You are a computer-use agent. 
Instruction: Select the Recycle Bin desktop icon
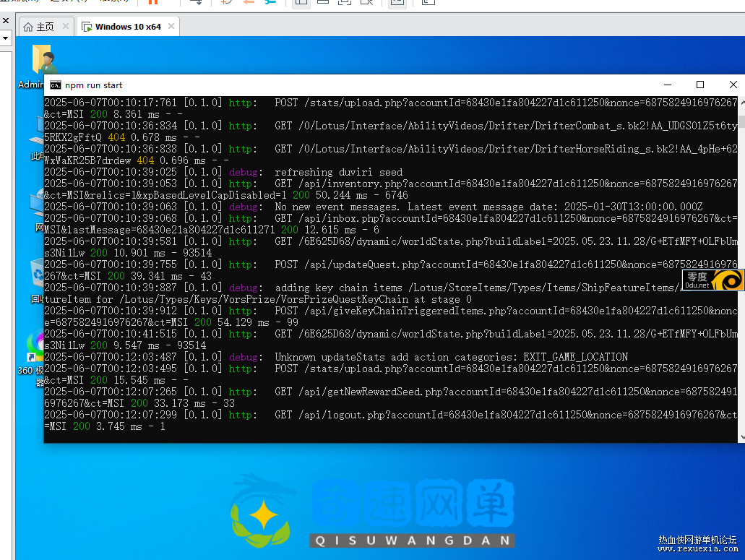[x=36, y=275]
